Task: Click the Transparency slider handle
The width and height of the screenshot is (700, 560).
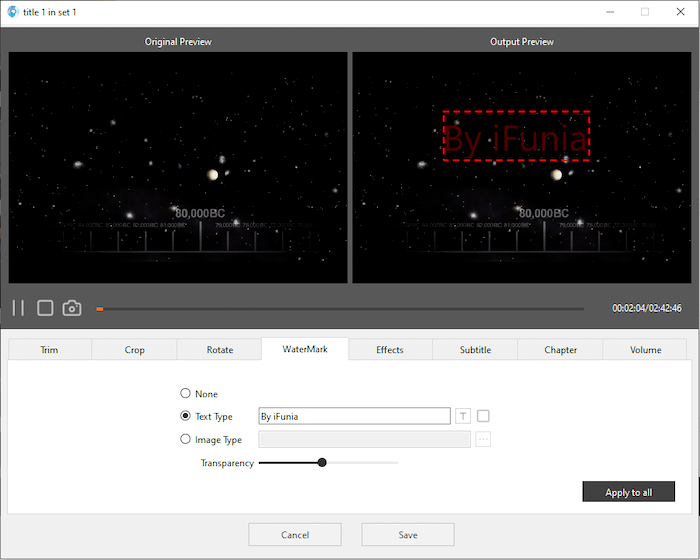Action: pos(322,463)
